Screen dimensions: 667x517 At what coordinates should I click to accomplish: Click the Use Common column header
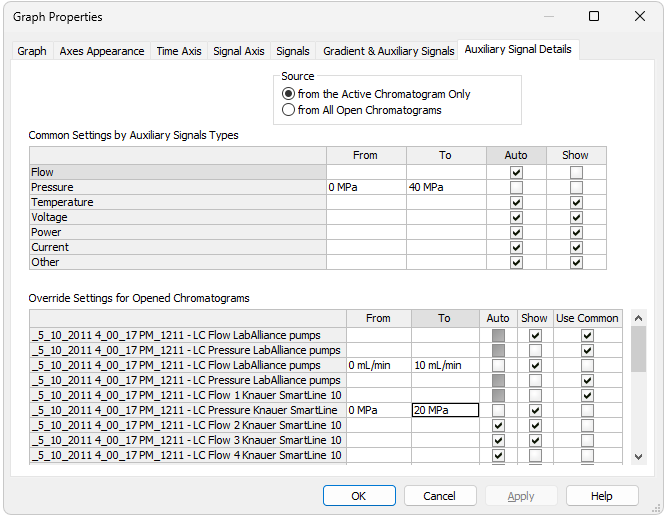587,318
